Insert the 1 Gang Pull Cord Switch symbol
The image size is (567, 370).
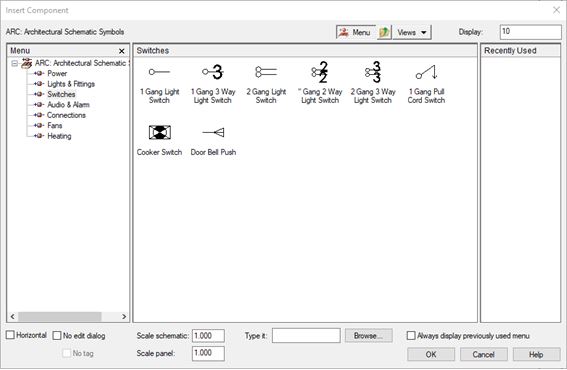[426, 72]
